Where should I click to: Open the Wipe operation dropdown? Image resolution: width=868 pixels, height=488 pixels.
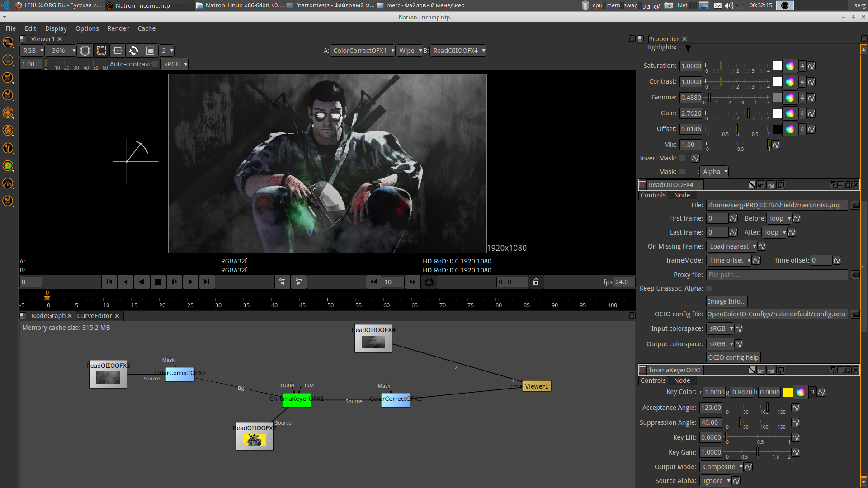coord(410,51)
